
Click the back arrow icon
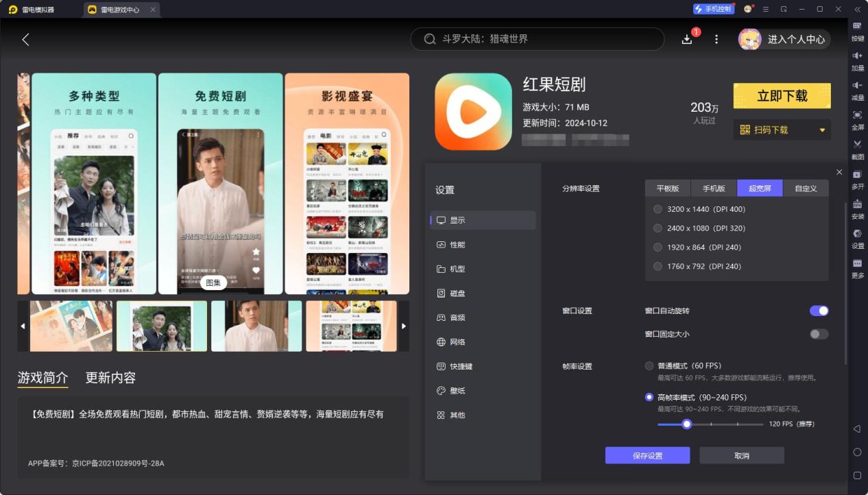point(25,40)
